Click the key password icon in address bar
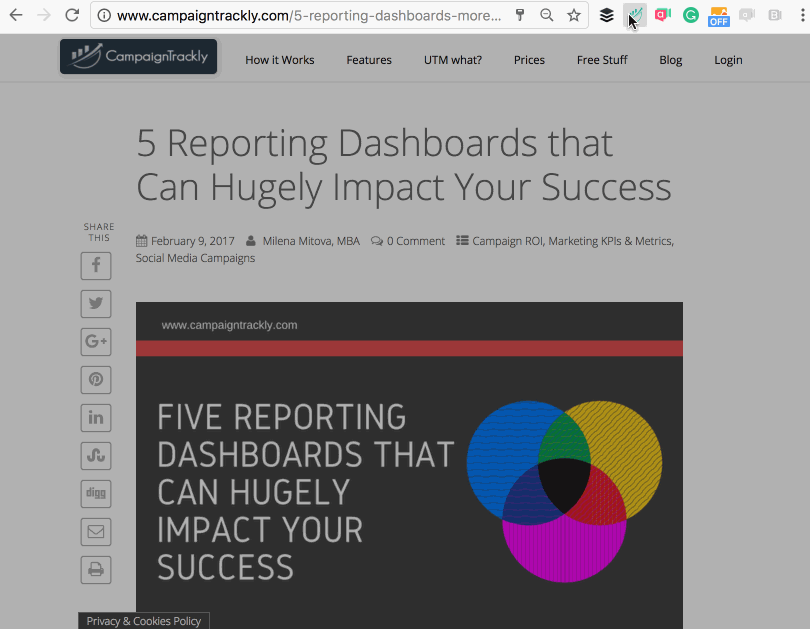810x629 pixels. click(x=520, y=15)
